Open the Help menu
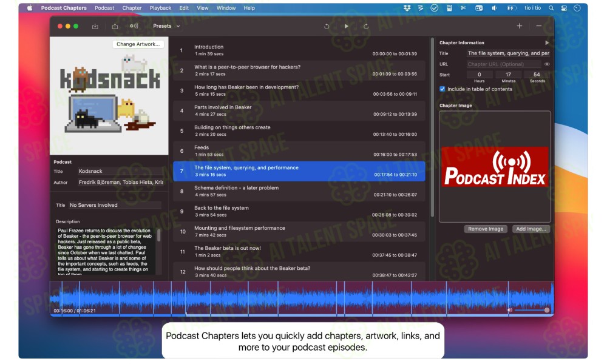This screenshot has width=607, height=364. pyautogui.click(x=249, y=8)
